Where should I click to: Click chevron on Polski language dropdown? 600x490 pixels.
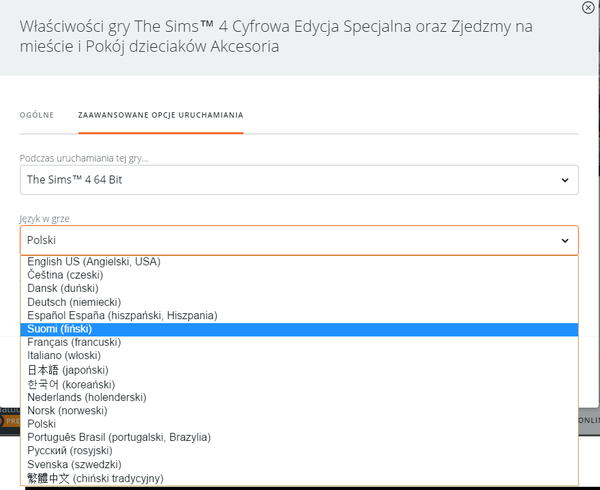pos(565,241)
